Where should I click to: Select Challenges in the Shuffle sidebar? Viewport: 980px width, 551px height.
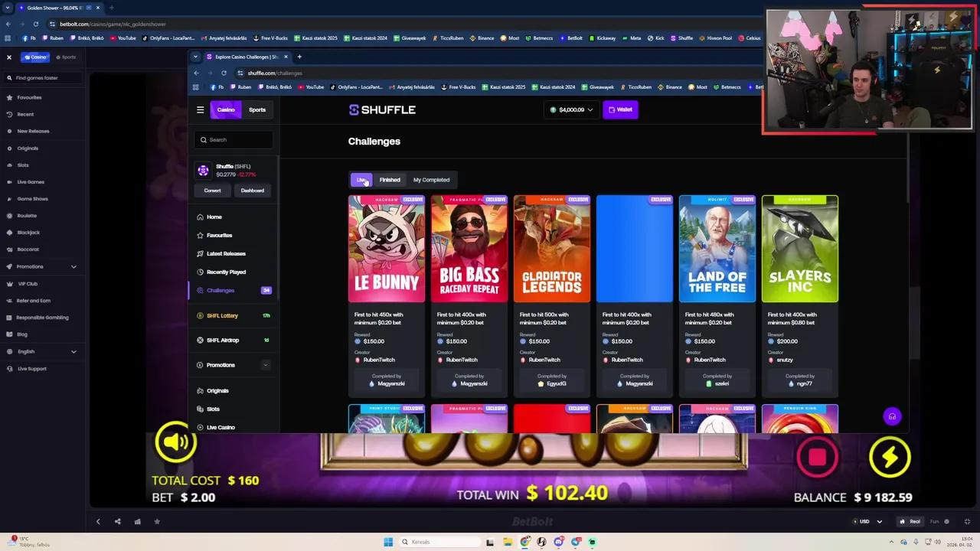coord(220,290)
